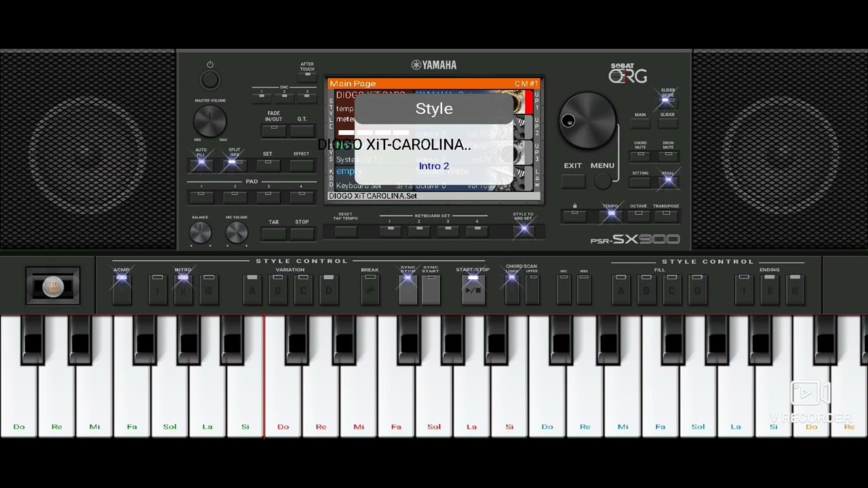Select Intro I button
Image resolution: width=868 pixels, height=488 pixels.
(157, 290)
